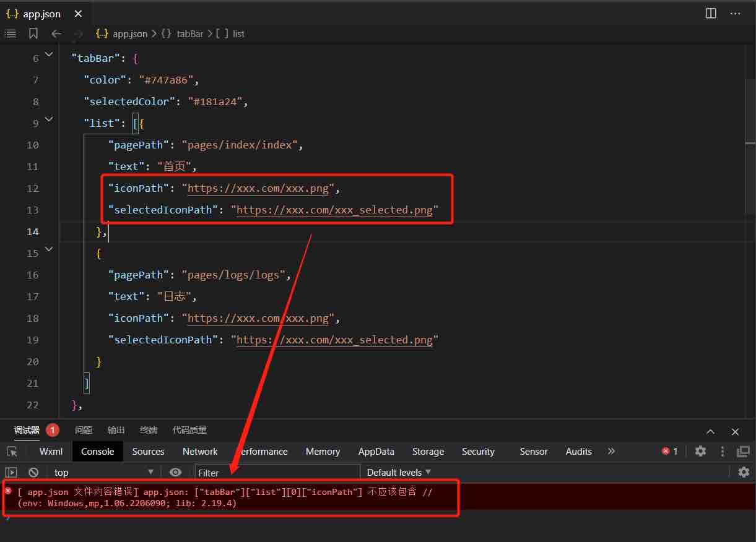The width and height of the screenshot is (756, 542).
Task: Close the debugger panel
Action: (735, 431)
